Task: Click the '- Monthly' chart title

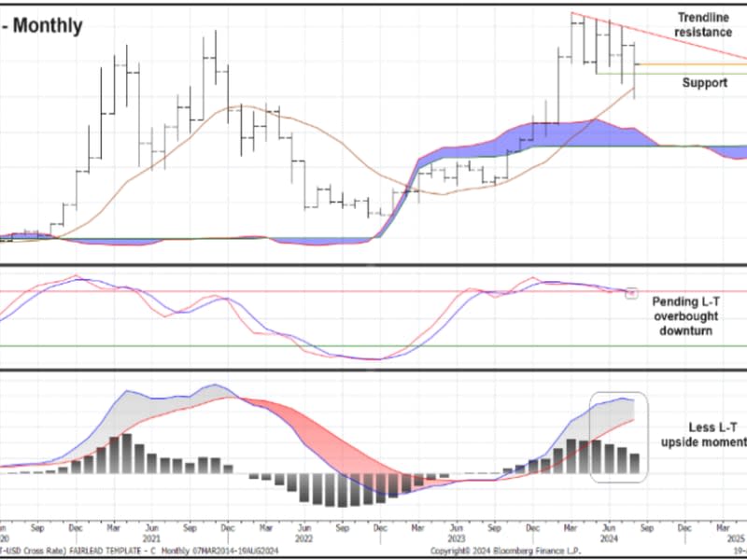Action: coord(41,25)
